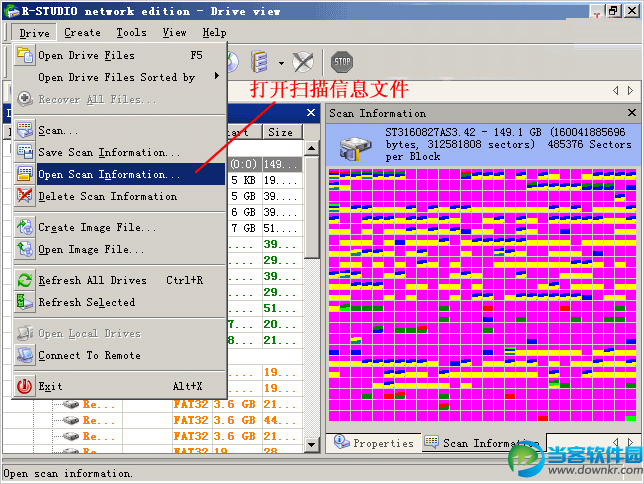
Task: Select Create Image File... entry
Action: click(120, 227)
